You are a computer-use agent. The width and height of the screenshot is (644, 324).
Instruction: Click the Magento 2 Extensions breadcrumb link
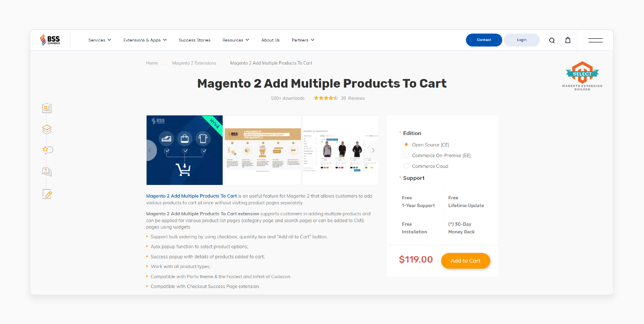click(x=194, y=63)
